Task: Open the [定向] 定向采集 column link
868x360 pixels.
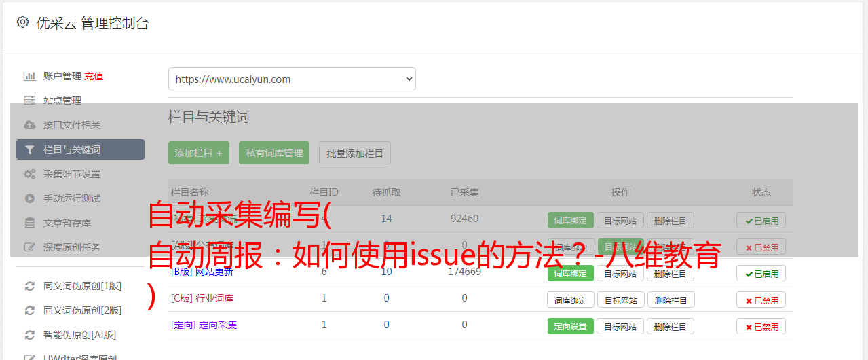Action: coord(204,325)
